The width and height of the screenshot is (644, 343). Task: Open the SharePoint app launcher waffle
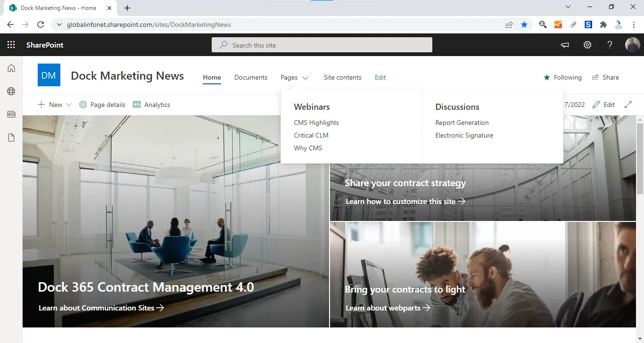[x=11, y=45]
